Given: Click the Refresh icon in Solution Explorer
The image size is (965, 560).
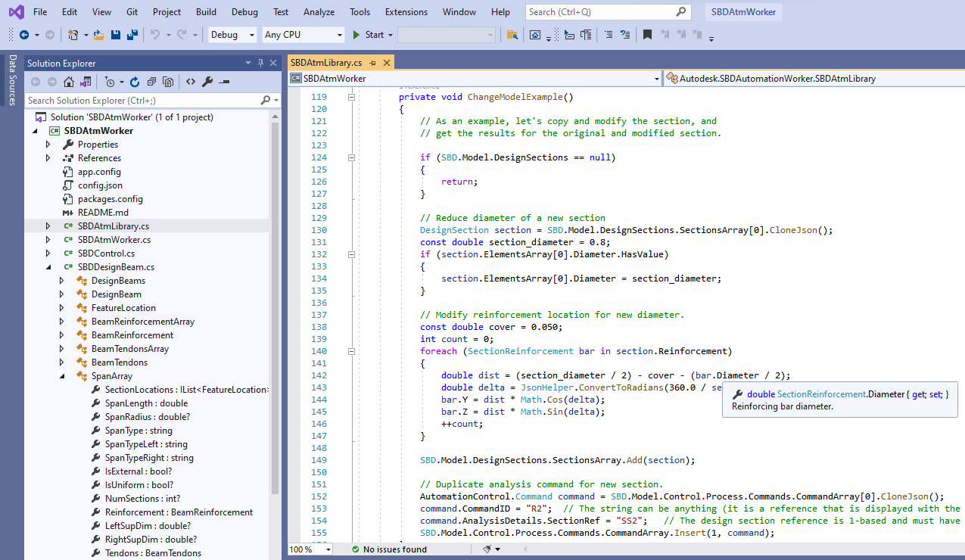Looking at the screenshot, I should click(135, 82).
